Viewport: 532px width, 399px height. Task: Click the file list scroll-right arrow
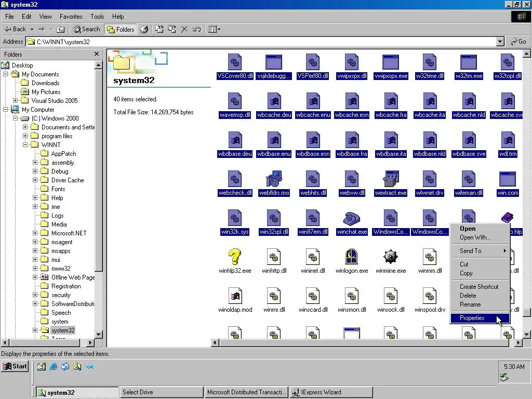coord(518,343)
